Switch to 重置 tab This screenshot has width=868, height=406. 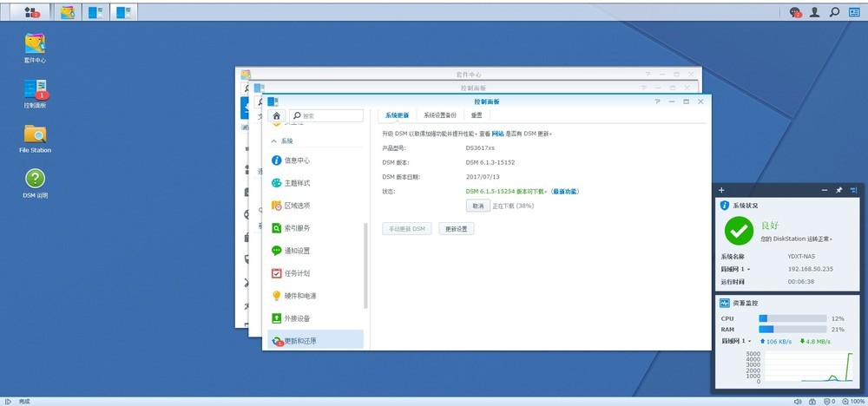(x=477, y=115)
